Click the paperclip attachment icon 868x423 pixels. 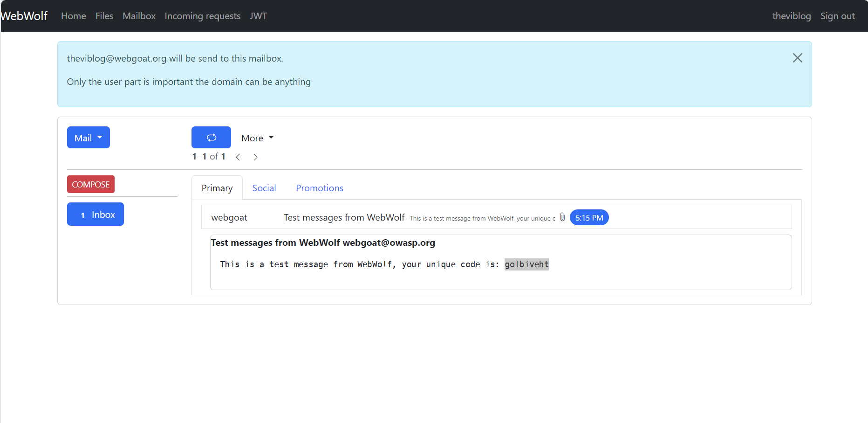[x=562, y=217]
